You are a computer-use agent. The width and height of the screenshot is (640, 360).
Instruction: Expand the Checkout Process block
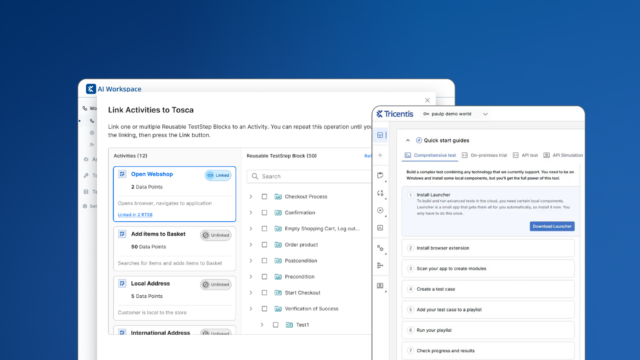(251, 197)
